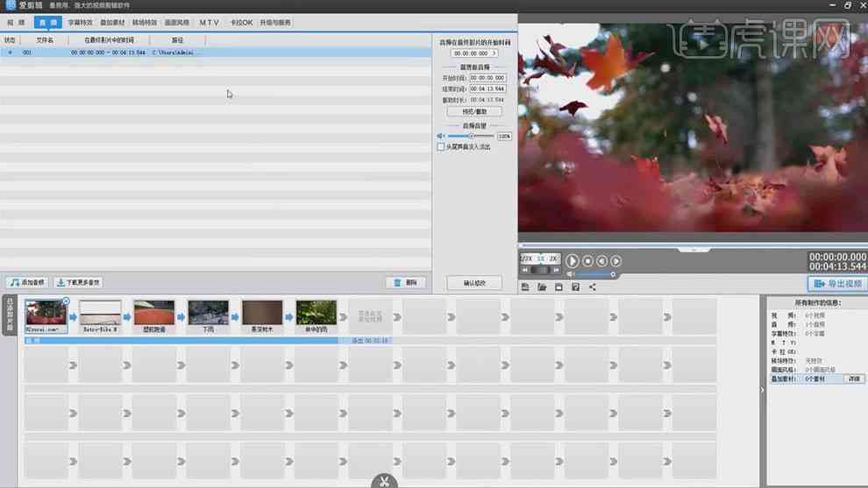Click transition arrow between 塑胶跑道 and 下雨 clips
Image resolution: width=868 pixels, height=488 pixels.
[x=181, y=317]
